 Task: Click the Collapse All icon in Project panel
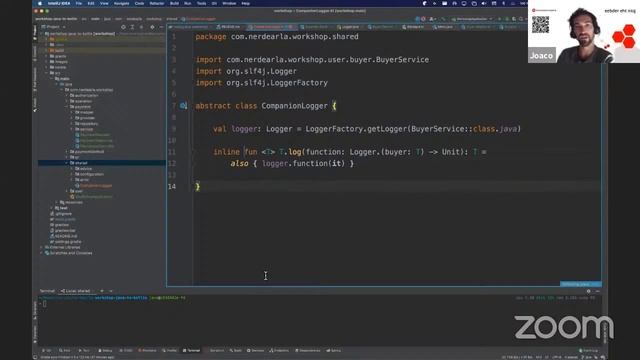point(142,27)
